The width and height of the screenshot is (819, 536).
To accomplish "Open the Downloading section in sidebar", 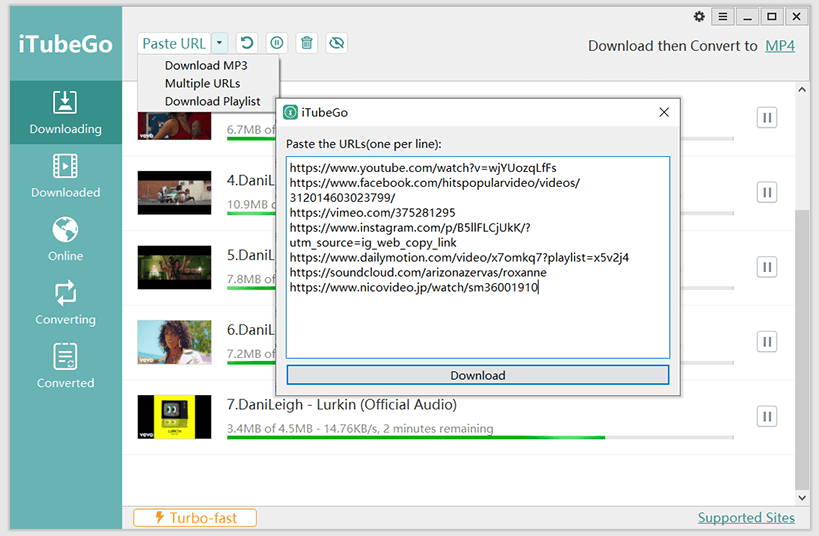I will [65, 112].
